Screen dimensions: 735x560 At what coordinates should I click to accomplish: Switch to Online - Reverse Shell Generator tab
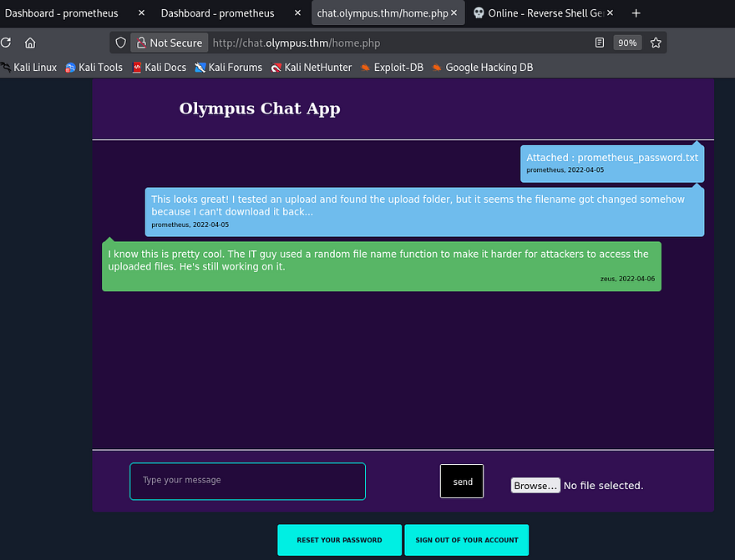pos(543,13)
